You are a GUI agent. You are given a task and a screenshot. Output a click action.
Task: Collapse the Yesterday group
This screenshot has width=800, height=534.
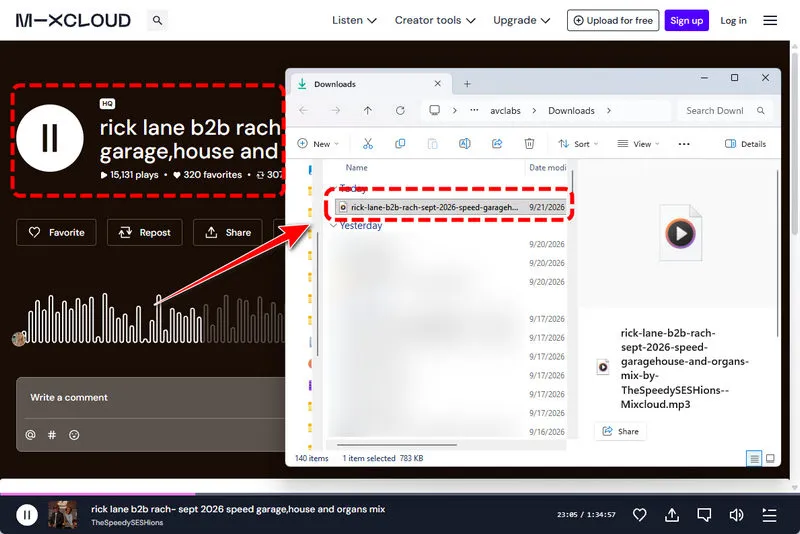(333, 225)
